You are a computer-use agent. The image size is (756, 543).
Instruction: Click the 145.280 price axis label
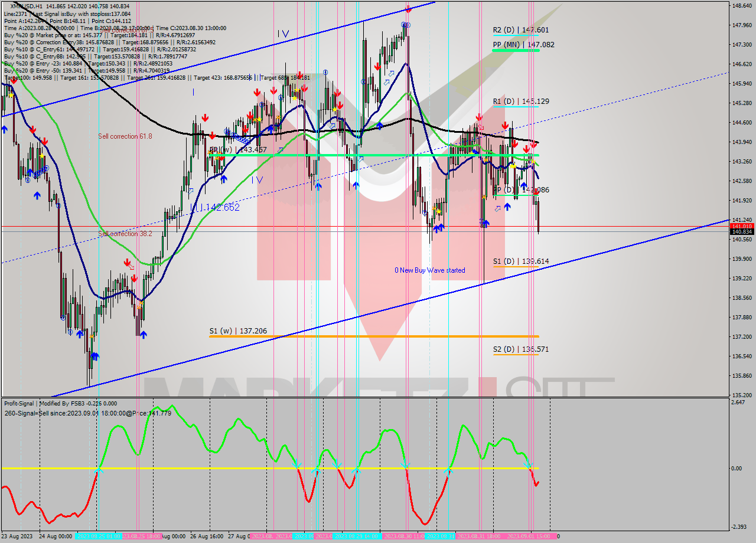[x=742, y=103]
